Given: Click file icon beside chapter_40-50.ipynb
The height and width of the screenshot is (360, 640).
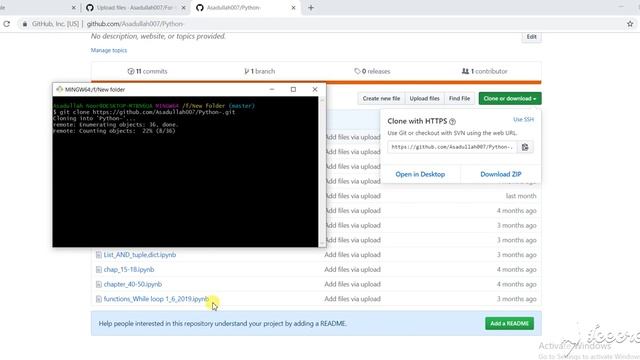Looking at the screenshot, I should (x=98, y=284).
